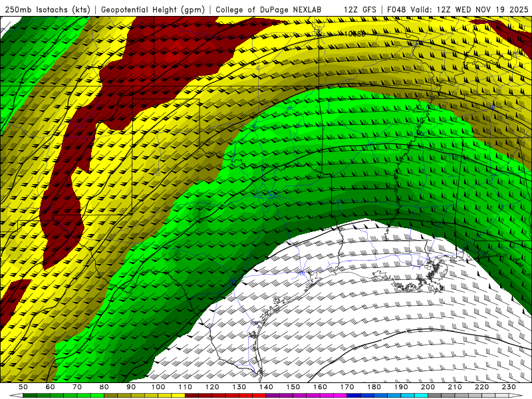
Task: Click the colorbar value label 220
Action: [x=481, y=387]
